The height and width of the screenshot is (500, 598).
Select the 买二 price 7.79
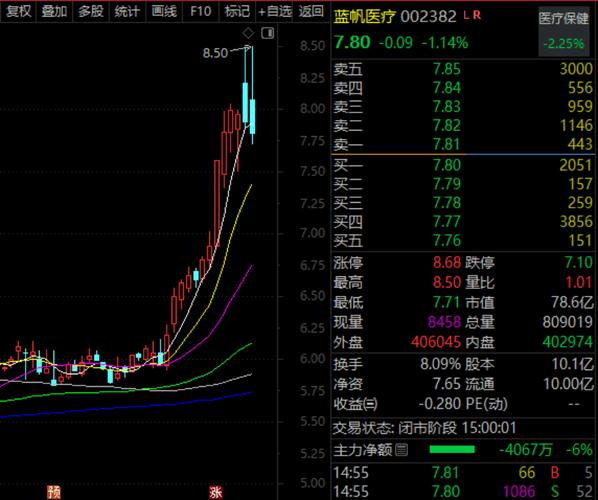(x=447, y=184)
